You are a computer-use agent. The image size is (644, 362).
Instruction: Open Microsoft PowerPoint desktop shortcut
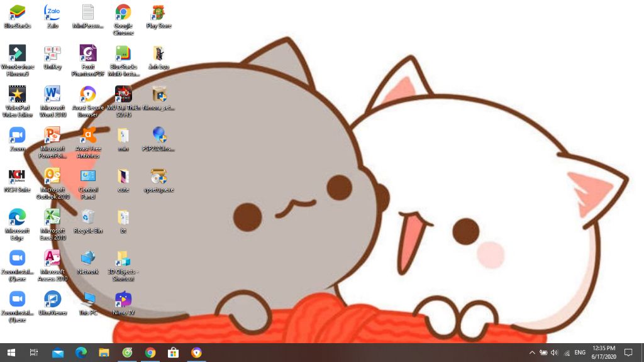53,143
